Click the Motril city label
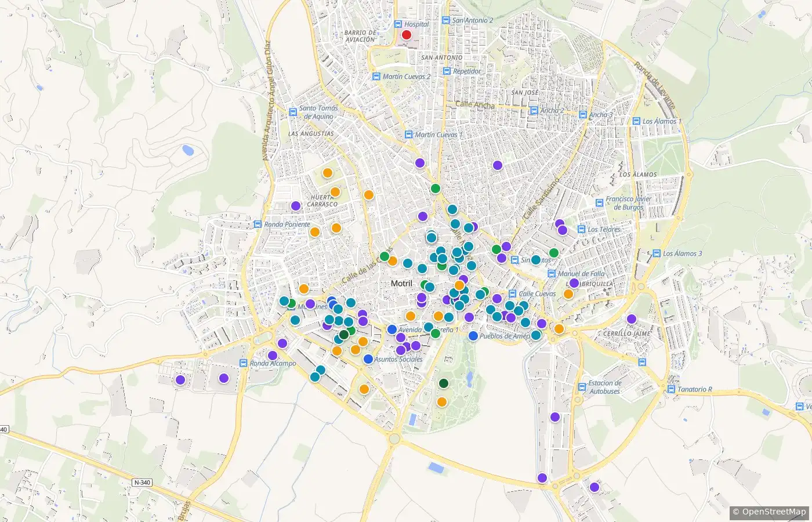812x522 pixels. click(x=401, y=283)
